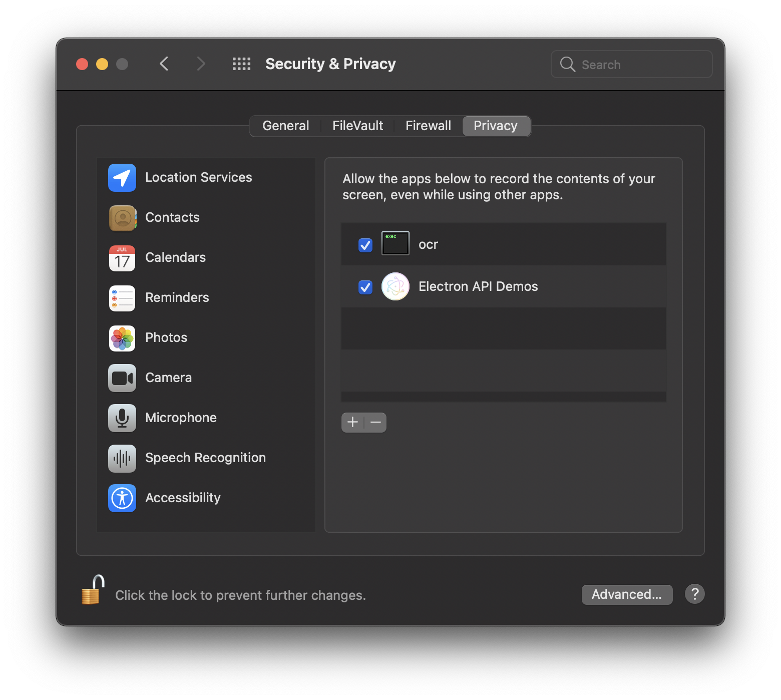Select the Speech Recognition label
Viewport: 781px width, 700px height.
click(205, 458)
